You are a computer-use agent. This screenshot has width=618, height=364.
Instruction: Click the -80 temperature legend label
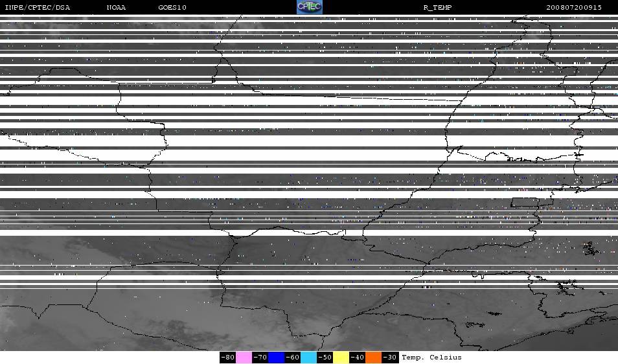click(227, 358)
